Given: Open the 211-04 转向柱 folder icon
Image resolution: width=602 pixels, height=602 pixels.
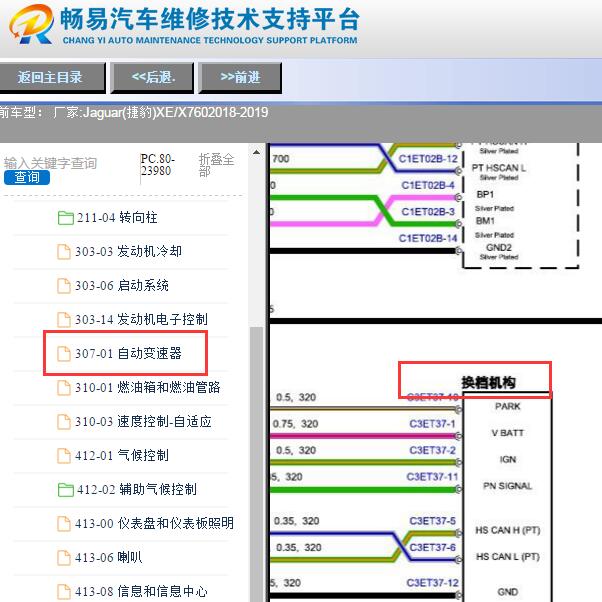Looking at the screenshot, I should coord(66,218).
